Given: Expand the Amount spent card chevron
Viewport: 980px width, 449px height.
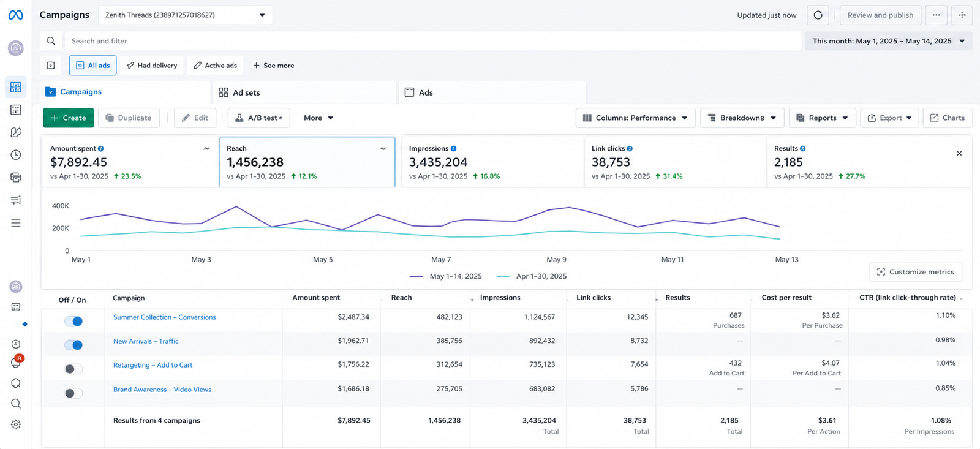Looking at the screenshot, I should point(206,149).
